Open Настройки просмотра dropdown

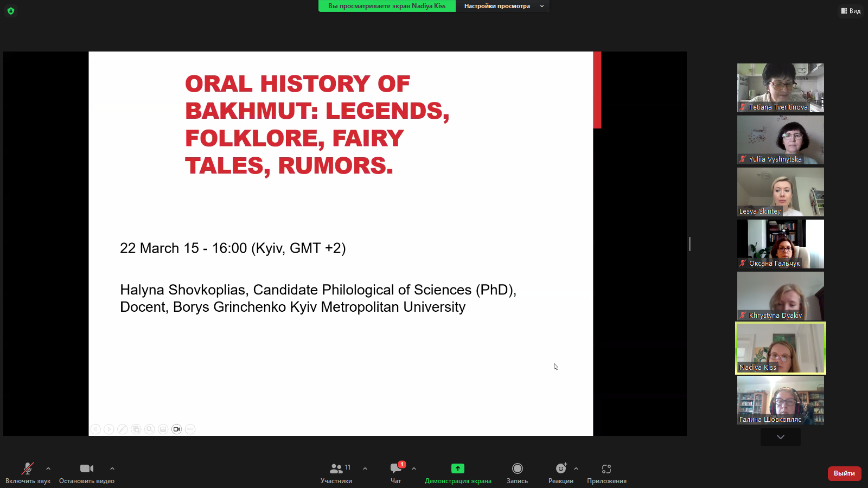click(502, 6)
